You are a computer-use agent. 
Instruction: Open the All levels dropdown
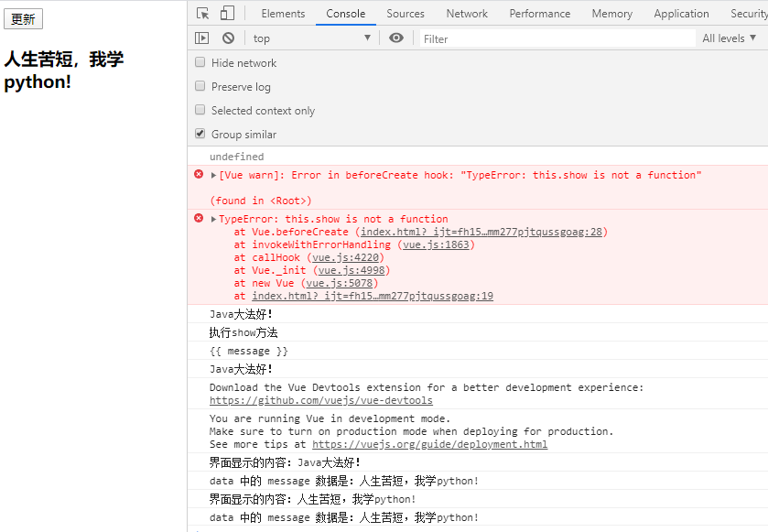tap(730, 38)
